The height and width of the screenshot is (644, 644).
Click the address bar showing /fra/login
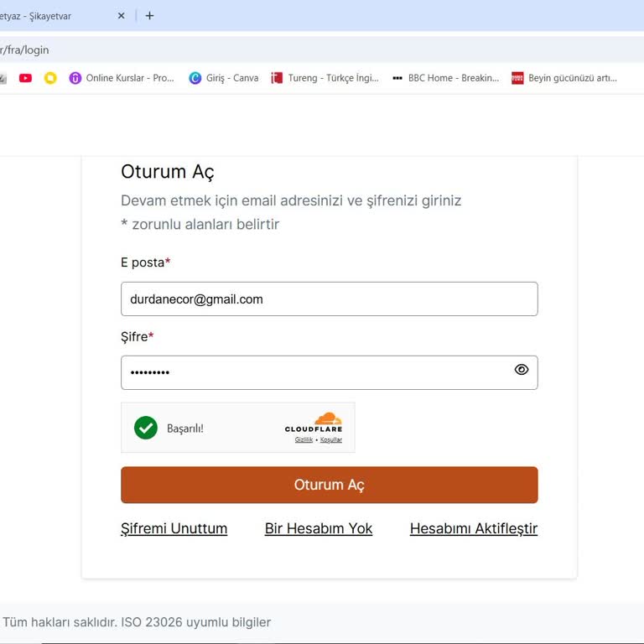point(322,50)
